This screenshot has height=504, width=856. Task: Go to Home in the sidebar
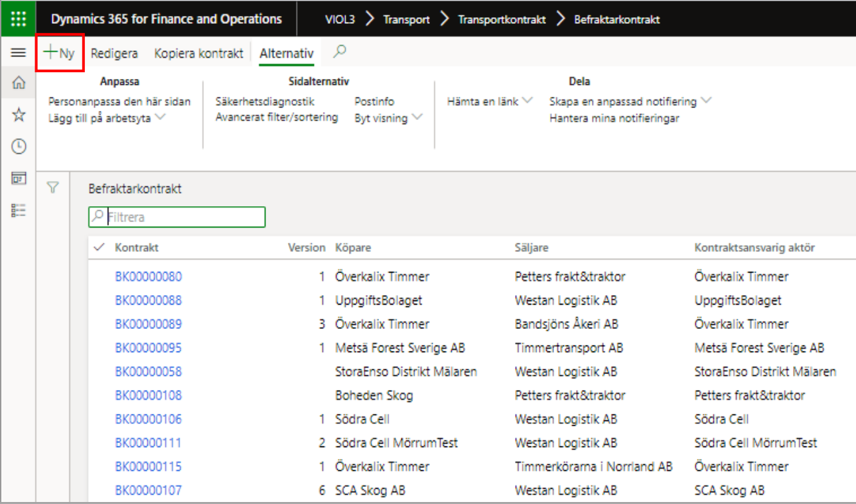(x=19, y=83)
